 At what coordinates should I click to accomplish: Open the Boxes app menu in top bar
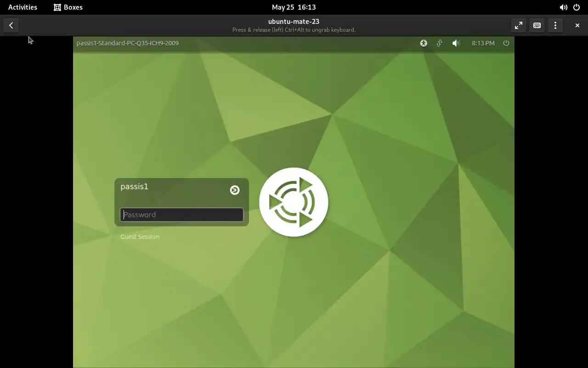point(68,7)
